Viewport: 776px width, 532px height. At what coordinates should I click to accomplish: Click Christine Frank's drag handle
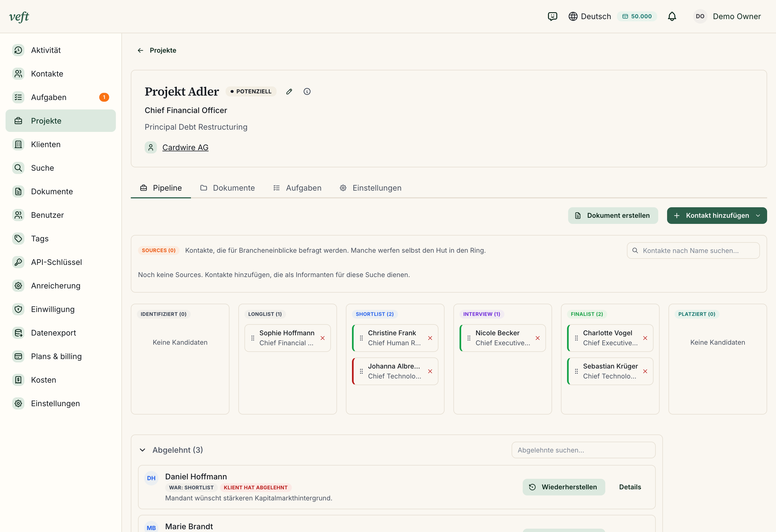(x=361, y=338)
